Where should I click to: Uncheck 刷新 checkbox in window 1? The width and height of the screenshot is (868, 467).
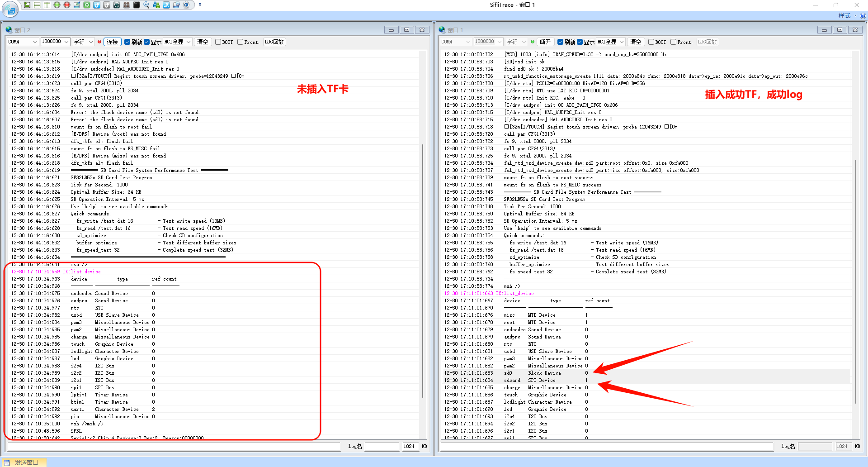(561, 42)
